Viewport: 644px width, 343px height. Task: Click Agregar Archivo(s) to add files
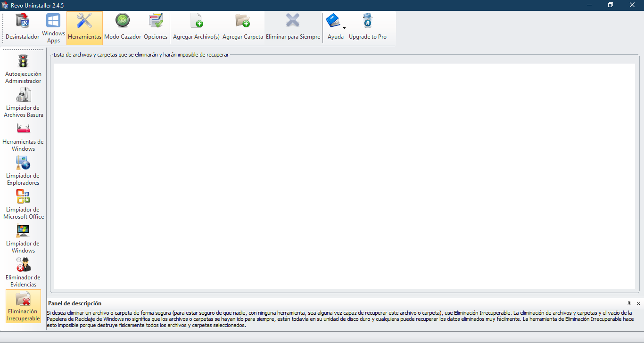click(196, 28)
